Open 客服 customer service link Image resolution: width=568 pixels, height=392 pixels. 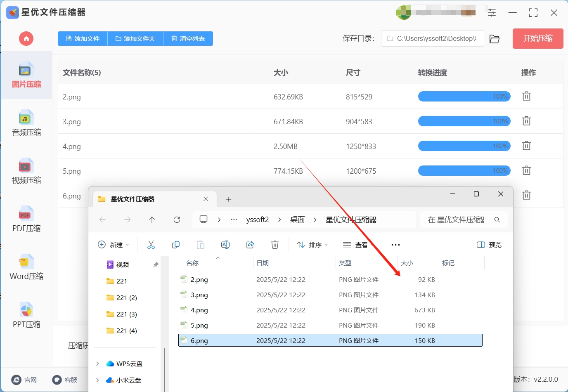(x=65, y=380)
